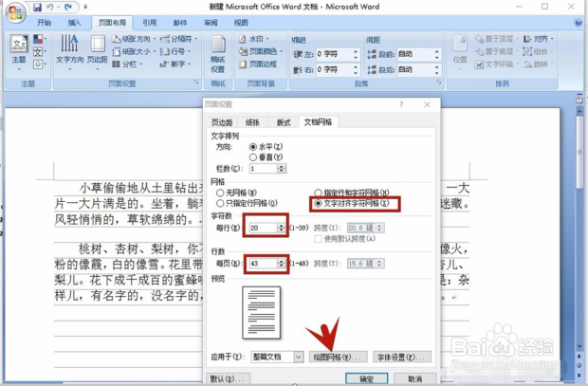The width and height of the screenshot is (588, 386).
Task: Click the 取消 cancel button
Action: (415, 378)
